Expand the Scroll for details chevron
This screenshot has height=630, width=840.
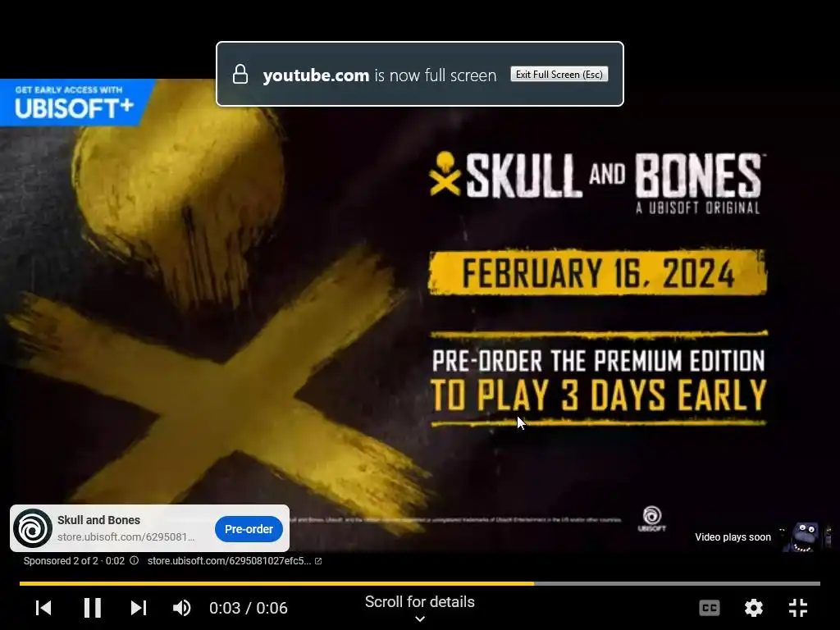point(420,619)
